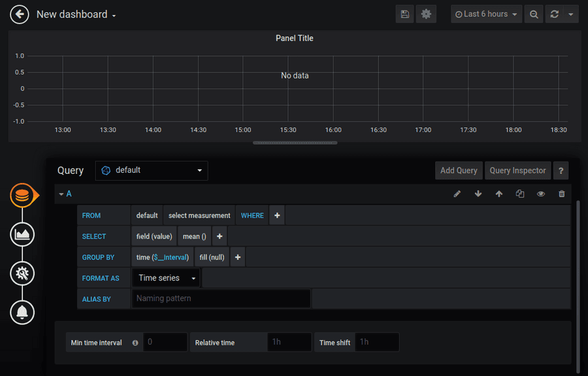
Task: Click the SELECT label
Action: point(93,237)
